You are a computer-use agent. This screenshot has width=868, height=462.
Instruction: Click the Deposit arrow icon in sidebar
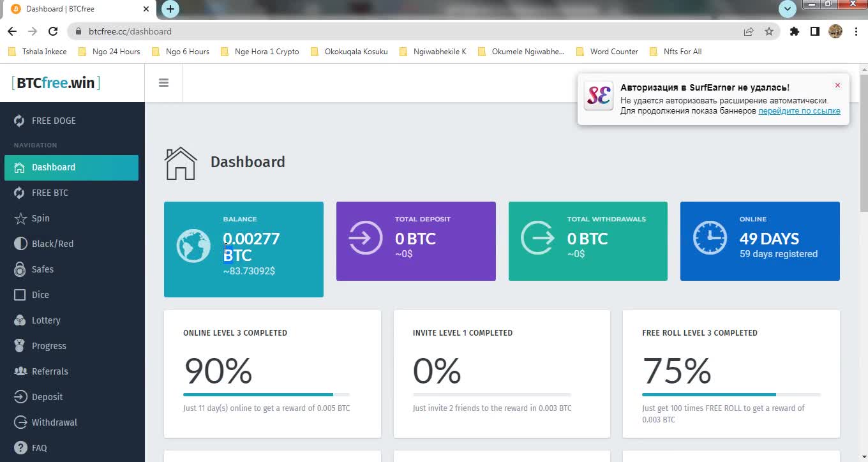[x=20, y=397]
